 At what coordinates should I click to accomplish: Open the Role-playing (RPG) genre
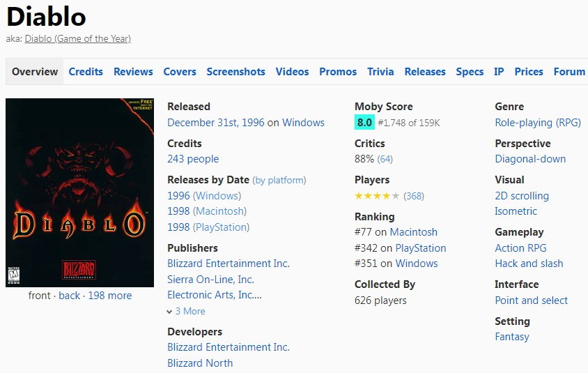coord(538,123)
